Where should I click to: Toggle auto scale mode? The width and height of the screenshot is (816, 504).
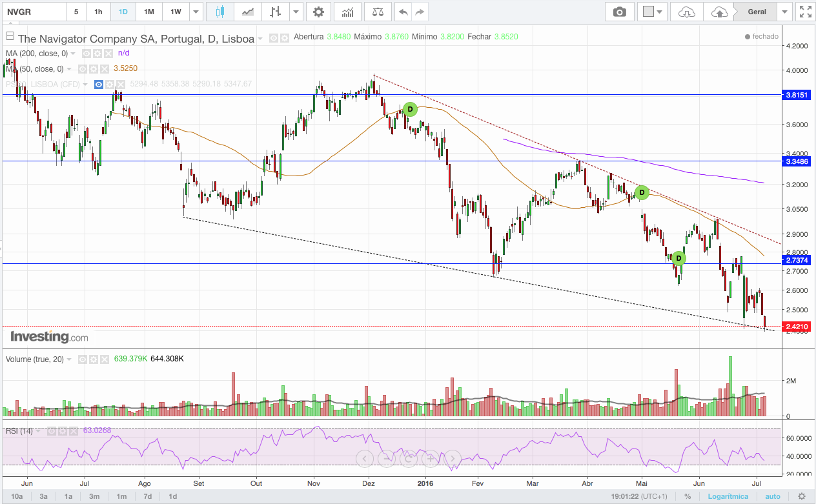[x=773, y=496]
